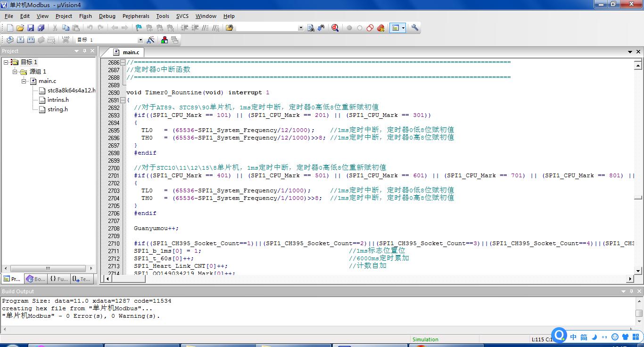Open the editor tab list dropdown arrow
This screenshot has width=644, height=347.
[630, 52]
